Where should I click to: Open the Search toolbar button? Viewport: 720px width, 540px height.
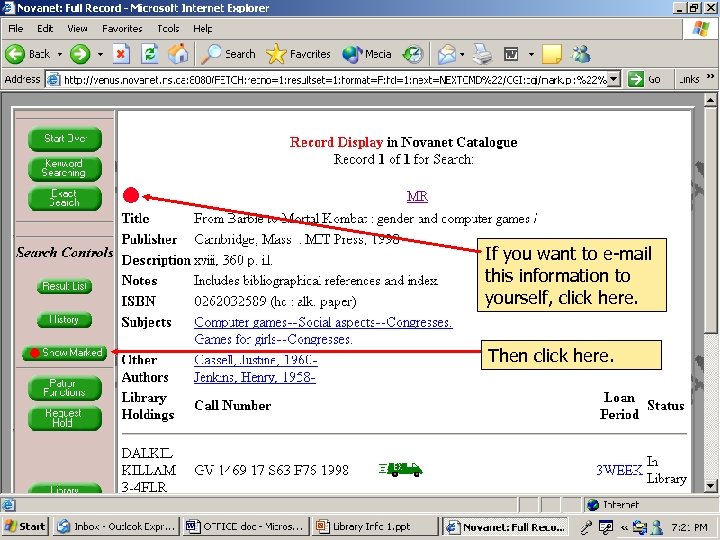229,54
